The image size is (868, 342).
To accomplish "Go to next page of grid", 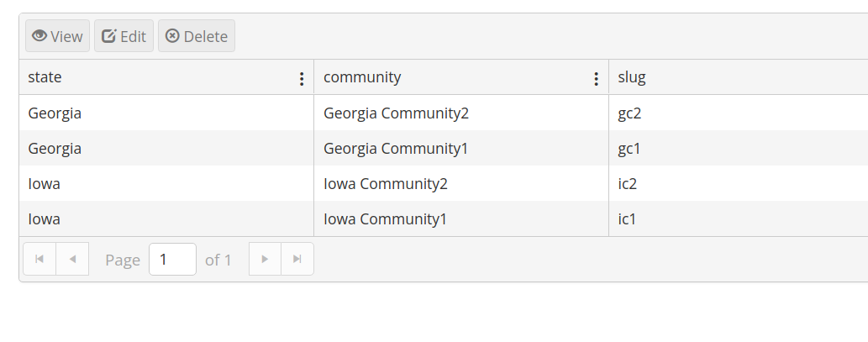I will 266,259.
